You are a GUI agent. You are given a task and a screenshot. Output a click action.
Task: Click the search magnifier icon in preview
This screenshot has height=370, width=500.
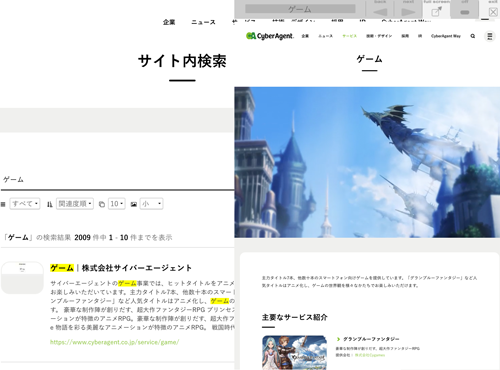[473, 36]
